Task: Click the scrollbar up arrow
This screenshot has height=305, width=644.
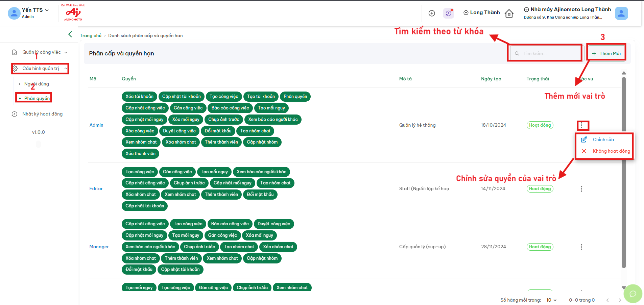Action: pos(624,73)
